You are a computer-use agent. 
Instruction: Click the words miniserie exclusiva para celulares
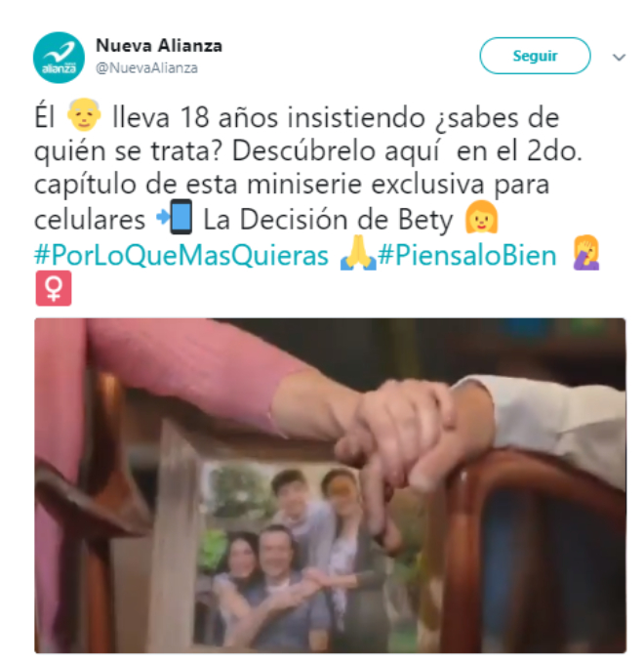click(292, 202)
